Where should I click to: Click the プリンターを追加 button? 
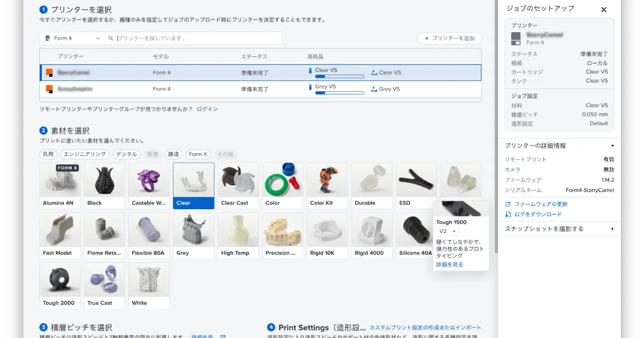[x=449, y=38]
